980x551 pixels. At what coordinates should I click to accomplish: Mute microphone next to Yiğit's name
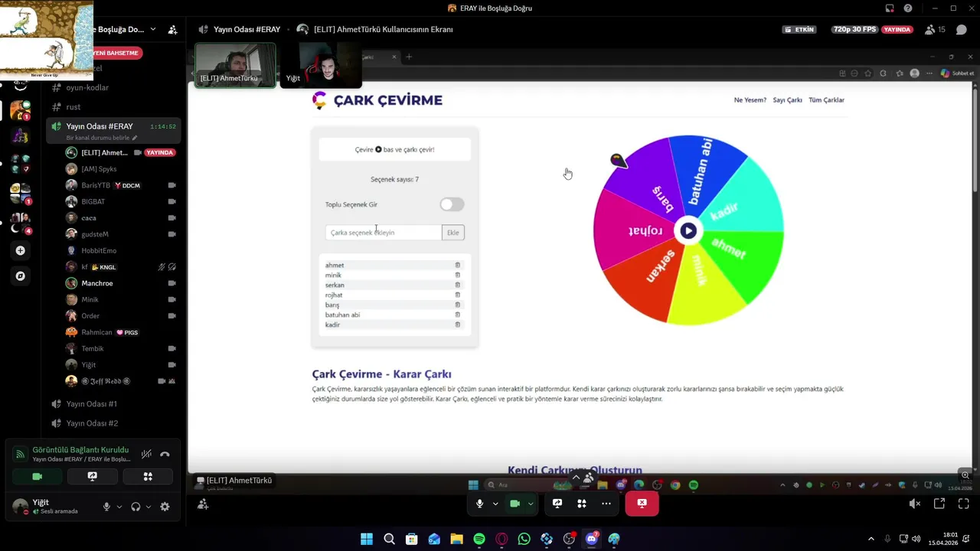pyautogui.click(x=106, y=507)
